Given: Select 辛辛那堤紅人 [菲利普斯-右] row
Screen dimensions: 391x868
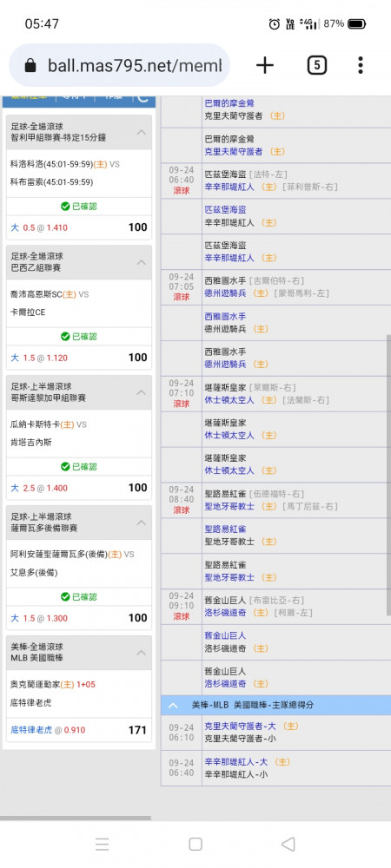Looking at the screenshot, I should pyautogui.click(x=271, y=187).
